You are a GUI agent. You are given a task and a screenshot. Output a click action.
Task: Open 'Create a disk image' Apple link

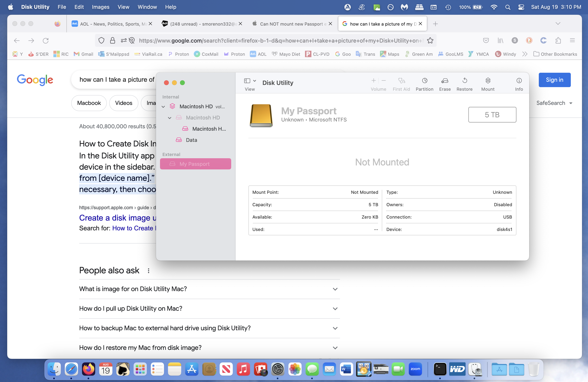coord(118,218)
